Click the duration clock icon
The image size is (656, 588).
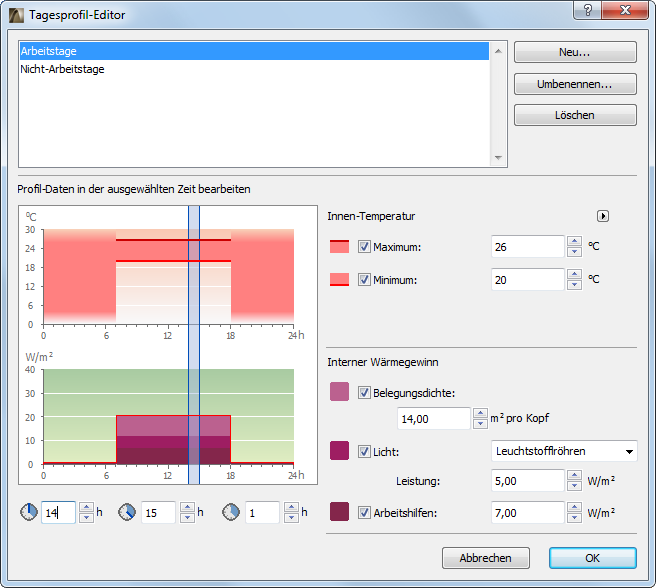click(x=231, y=512)
